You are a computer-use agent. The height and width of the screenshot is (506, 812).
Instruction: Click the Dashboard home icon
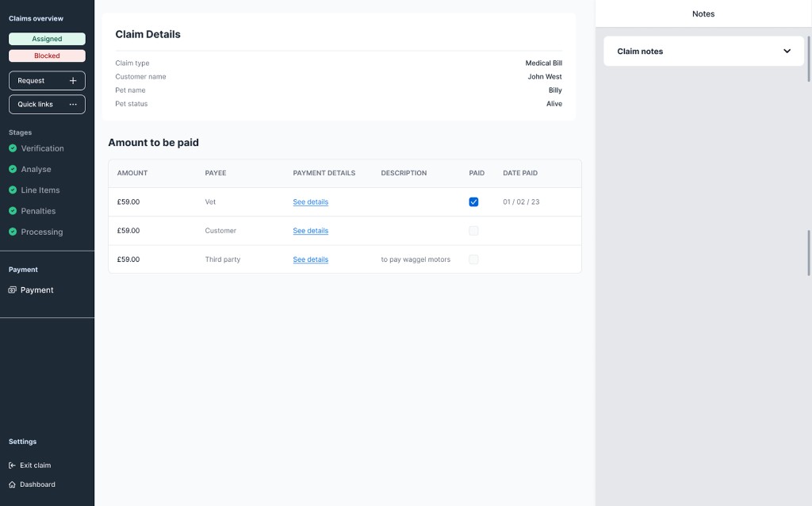13,485
